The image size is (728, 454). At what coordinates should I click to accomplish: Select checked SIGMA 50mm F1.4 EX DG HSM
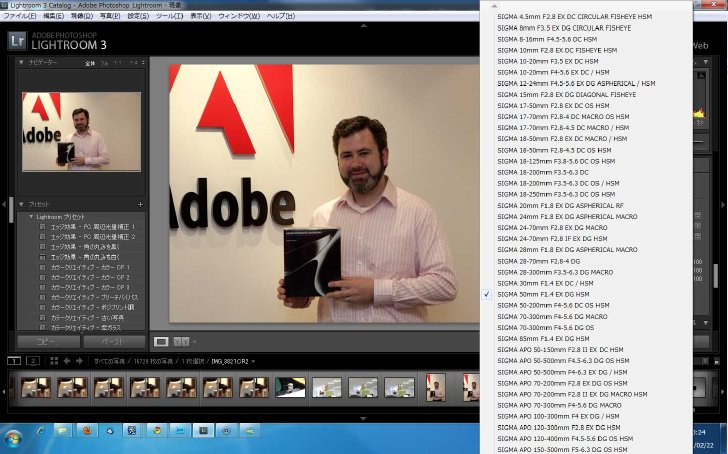(543, 294)
